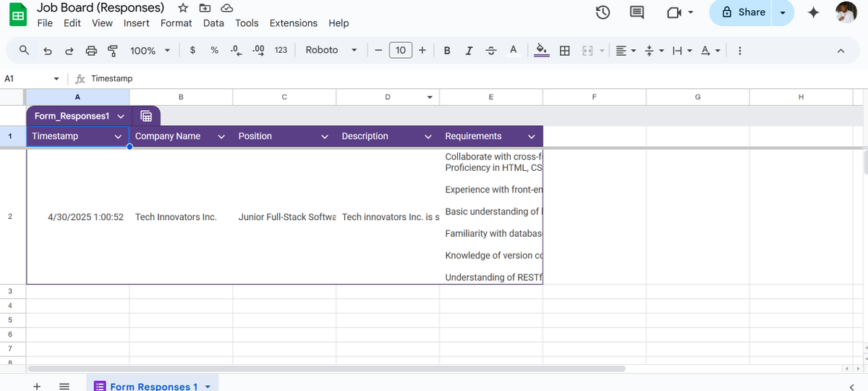
Task: Open the Form_Responses1 table name dropdown
Action: 120,116
